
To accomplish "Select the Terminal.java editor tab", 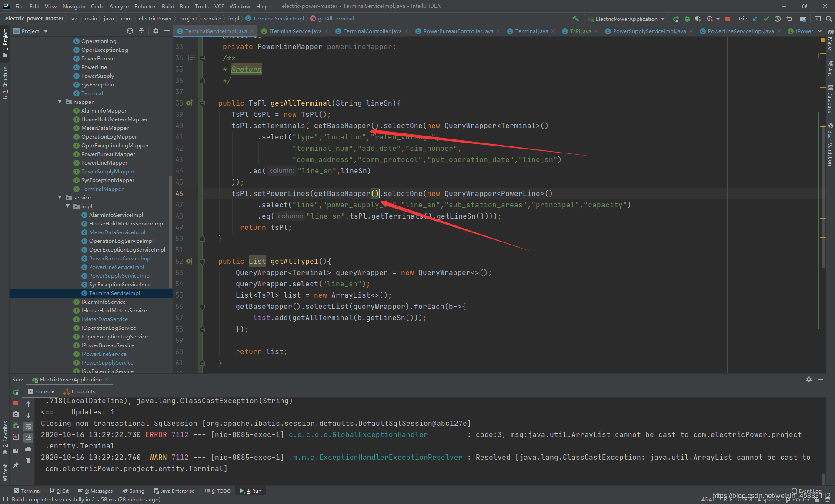I will 529,32.
